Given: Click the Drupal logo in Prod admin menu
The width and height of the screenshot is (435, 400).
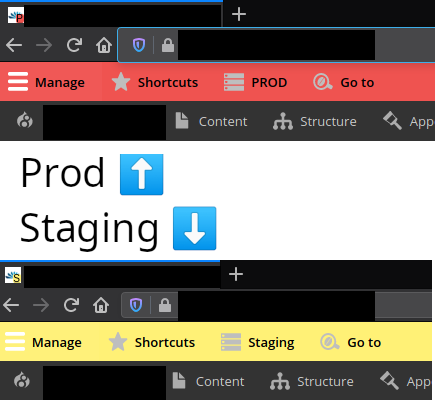Looking at the screenshot, I should coord(25,121).
